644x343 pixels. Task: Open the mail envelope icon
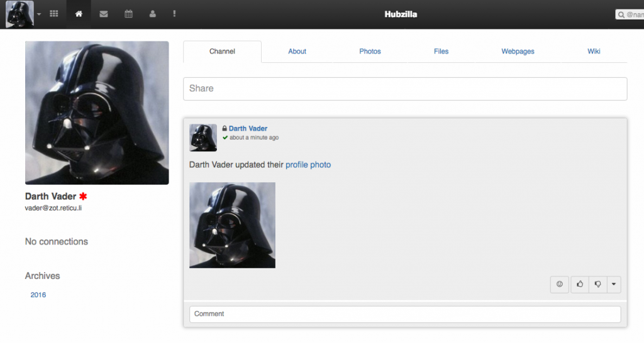click(103, 14)
